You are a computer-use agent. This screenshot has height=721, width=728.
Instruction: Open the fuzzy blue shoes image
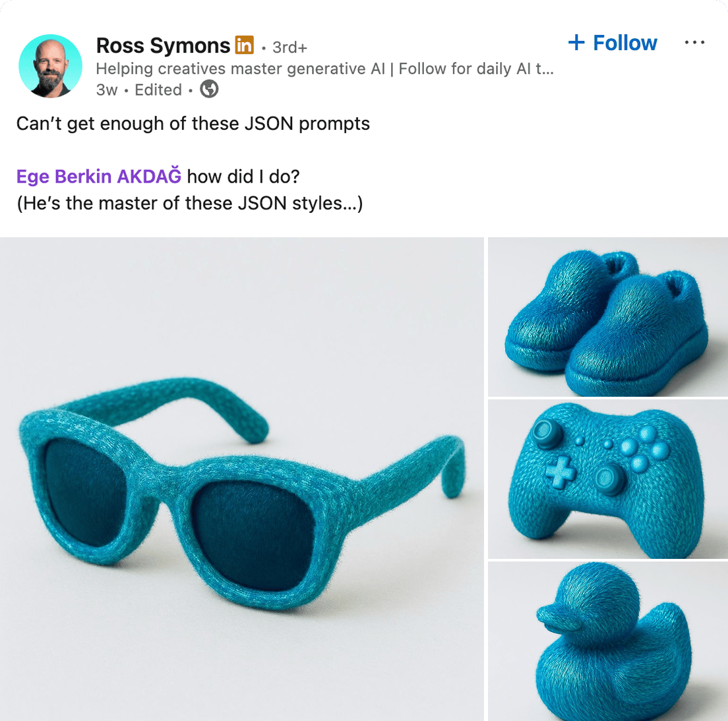[608, 317]
